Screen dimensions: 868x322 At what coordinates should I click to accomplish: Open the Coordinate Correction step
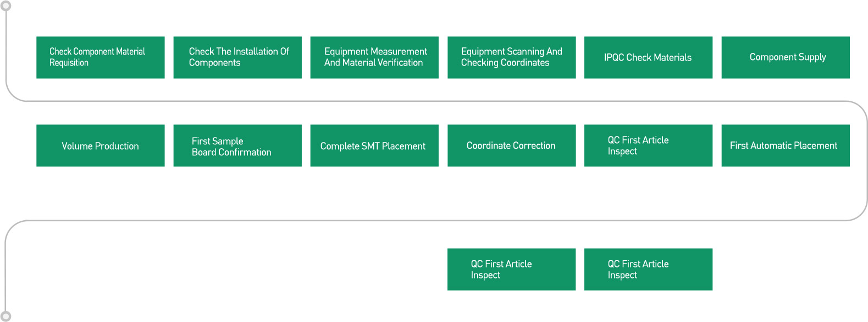tap(511, 145)
